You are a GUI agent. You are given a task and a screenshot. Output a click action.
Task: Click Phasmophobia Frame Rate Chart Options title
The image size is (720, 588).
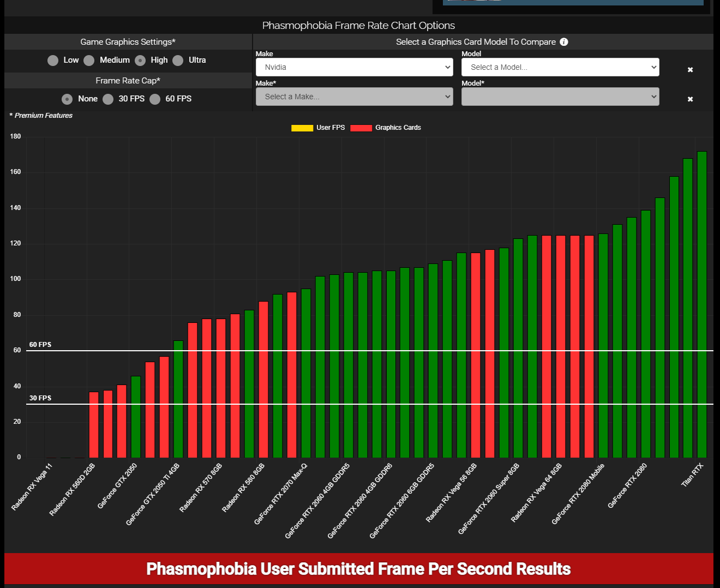pyautogui.click(x=358, y=26)
